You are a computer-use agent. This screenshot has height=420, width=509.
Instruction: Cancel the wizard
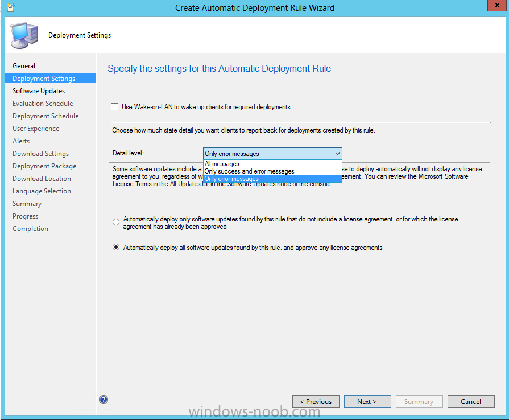tap(471, 401)
